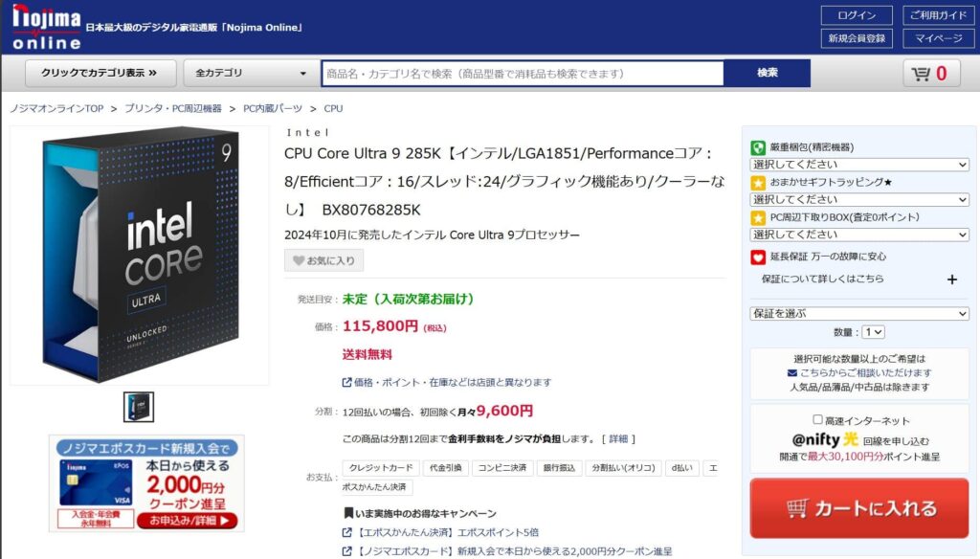Click the external link icon beside エポスかんたん決済
Image resolution: width=980 pixels, height=559 pixels.
(x=346, y=532)
